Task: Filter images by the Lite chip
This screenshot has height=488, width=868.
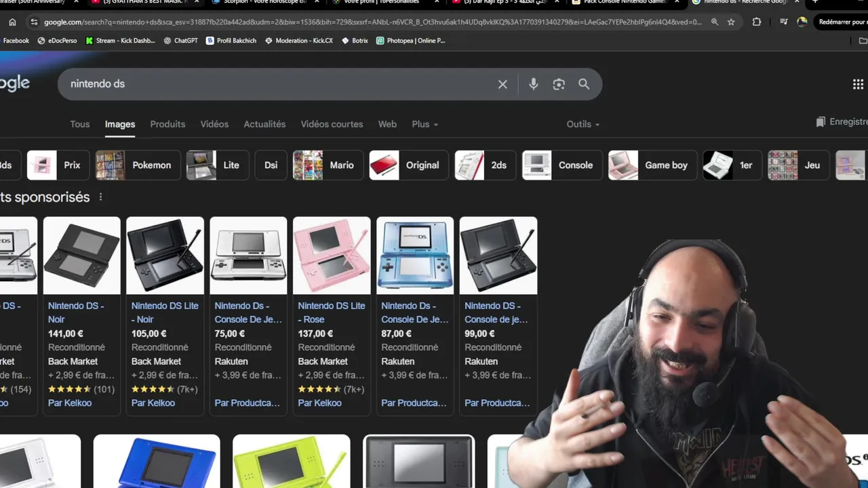Action: pos(217,165)
